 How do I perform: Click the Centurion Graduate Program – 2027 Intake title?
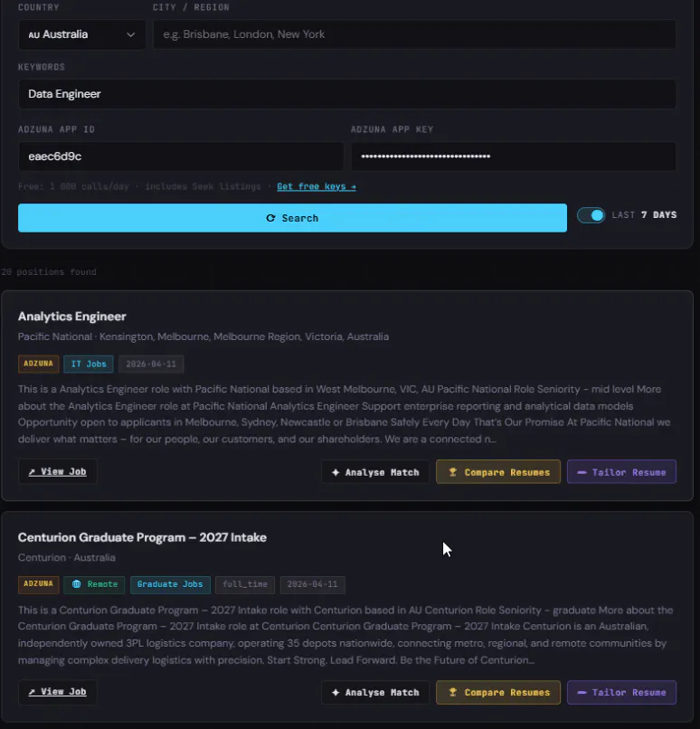tap(142, 537)
